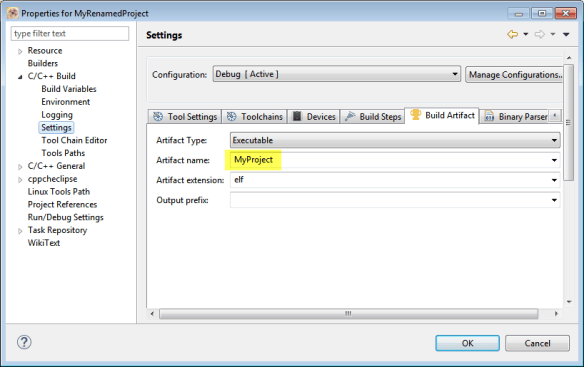Image resolution: width=584 pixels, height=367 pixels.
Task: Click the type filter text field
Action: (x=70, y=34)
